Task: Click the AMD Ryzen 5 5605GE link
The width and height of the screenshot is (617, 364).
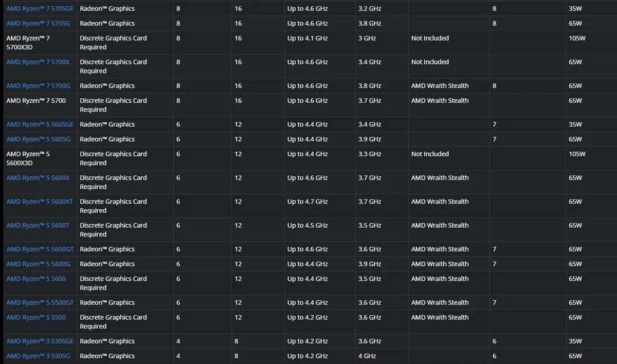Action: tap(40, 124)
